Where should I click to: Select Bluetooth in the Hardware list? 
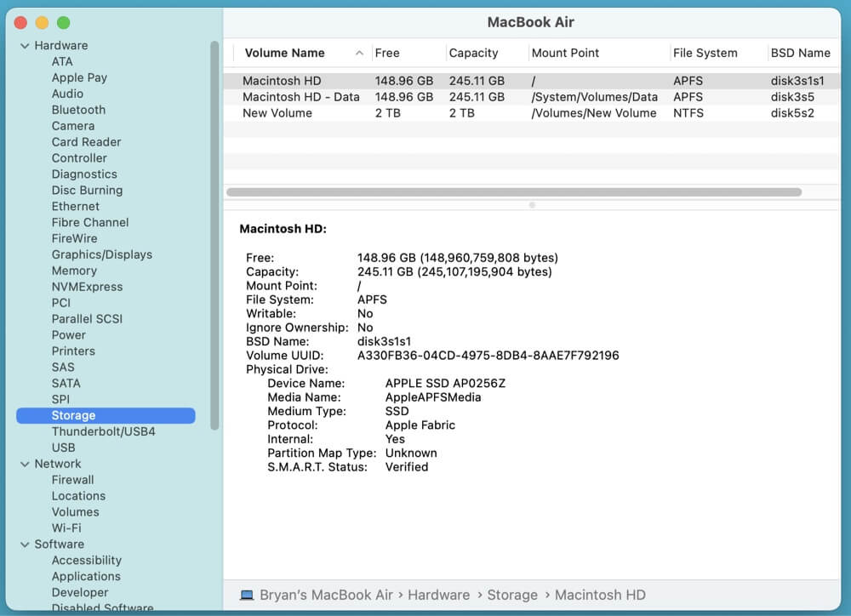pos(78,110)
